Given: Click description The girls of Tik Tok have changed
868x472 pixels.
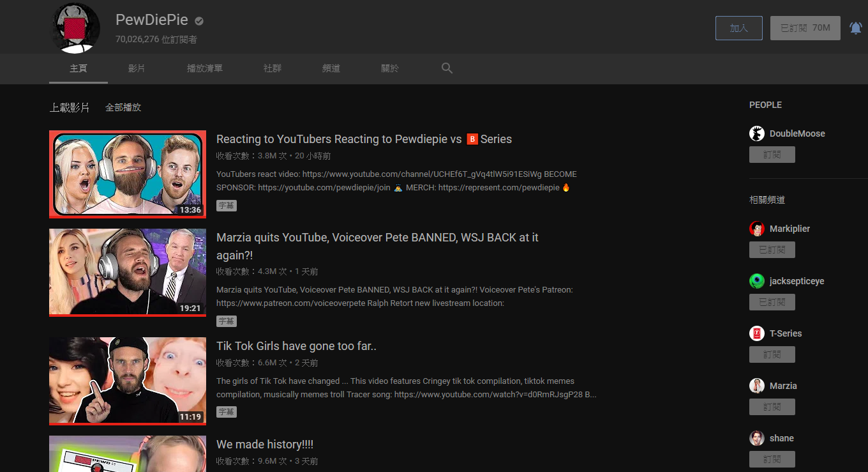Looking at the screenshot, I should (407, 388).
